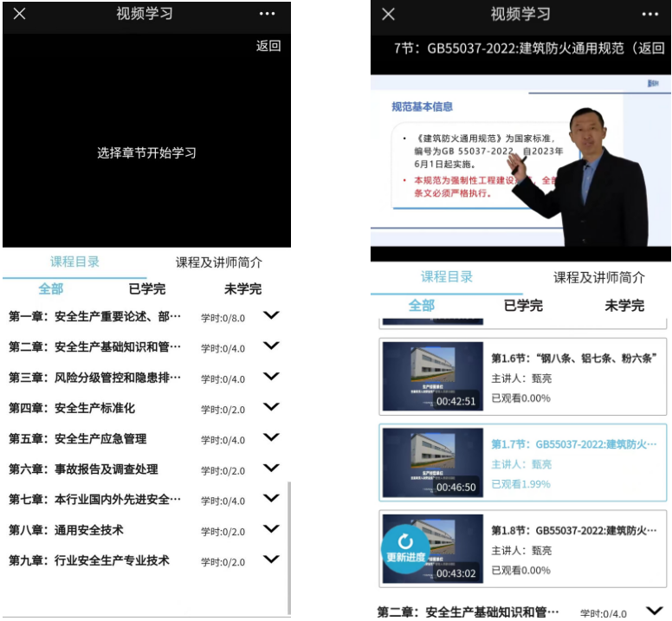672x621 pixels.
Task: Switch to 课程及讲师简介 tab on left screen
Action: [x=218, y=262]
